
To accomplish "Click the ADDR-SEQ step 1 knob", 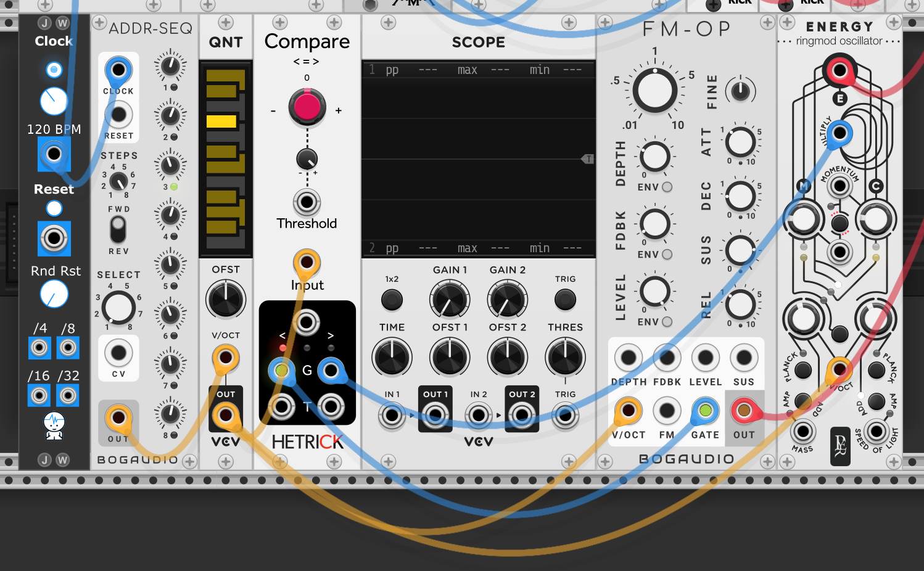I will click(170, 65).
